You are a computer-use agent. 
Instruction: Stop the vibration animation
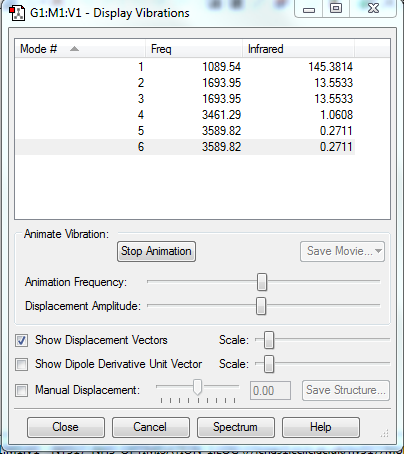(x=156, y=251)
